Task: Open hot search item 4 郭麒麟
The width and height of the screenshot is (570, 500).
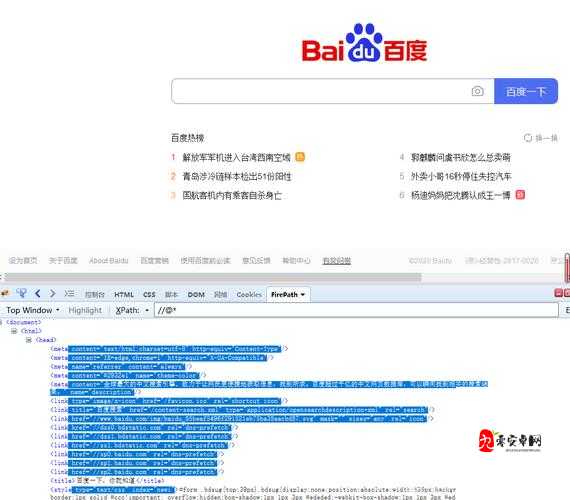Action: 461,157
